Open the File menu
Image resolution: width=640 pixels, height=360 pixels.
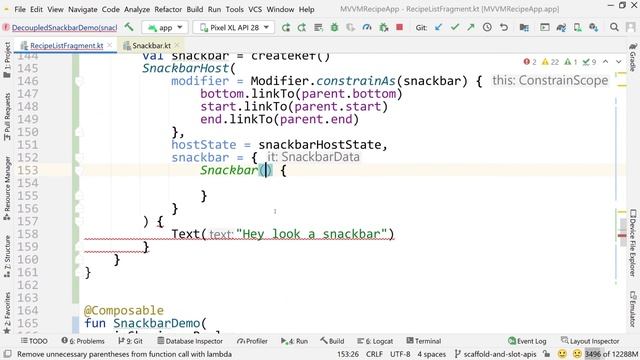(x=20, y=9)
